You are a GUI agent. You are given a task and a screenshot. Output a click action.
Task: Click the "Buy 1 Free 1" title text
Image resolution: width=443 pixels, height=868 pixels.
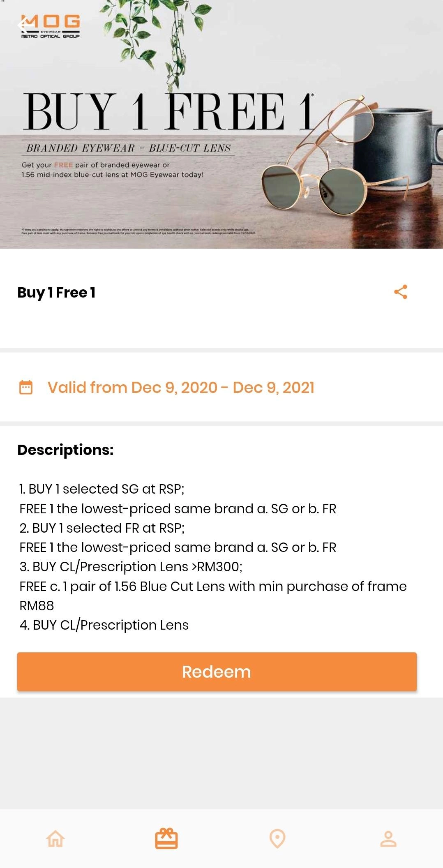pos(56,293)
